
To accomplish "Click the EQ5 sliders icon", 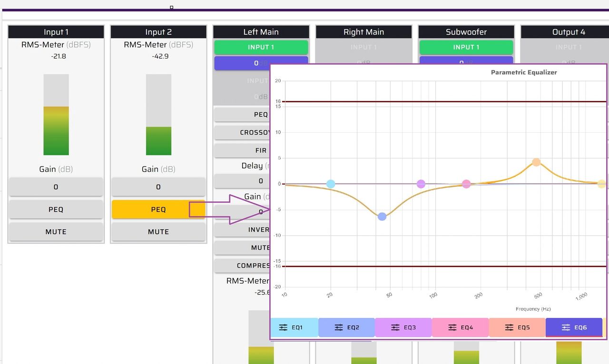I will pos(509,327).
